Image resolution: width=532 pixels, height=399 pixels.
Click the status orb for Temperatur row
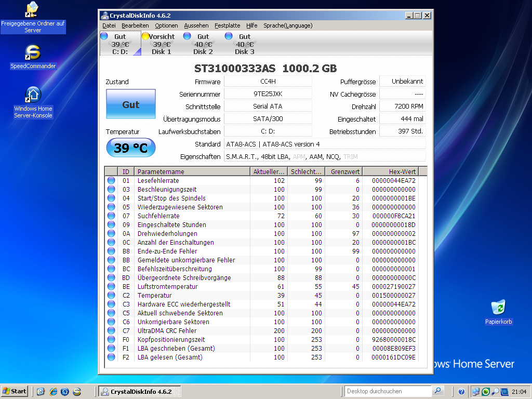coord(111,295)
